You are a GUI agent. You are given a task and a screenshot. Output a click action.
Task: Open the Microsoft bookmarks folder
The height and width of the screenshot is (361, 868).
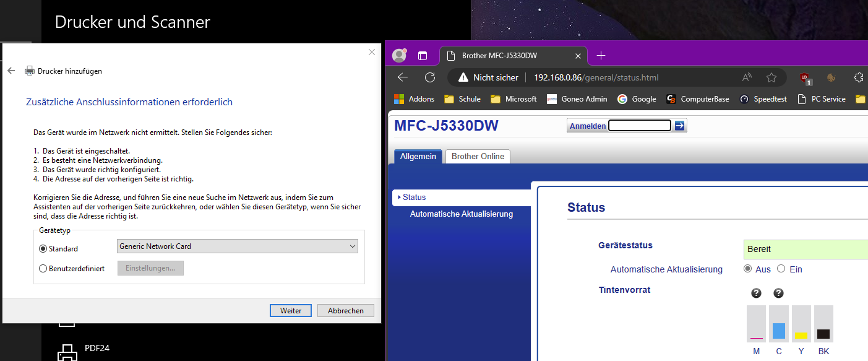coord(513,99)
